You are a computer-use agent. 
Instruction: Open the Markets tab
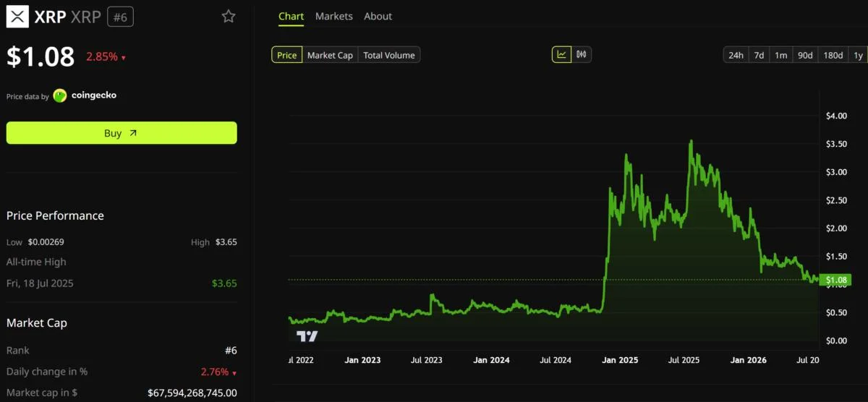[334, 16]
